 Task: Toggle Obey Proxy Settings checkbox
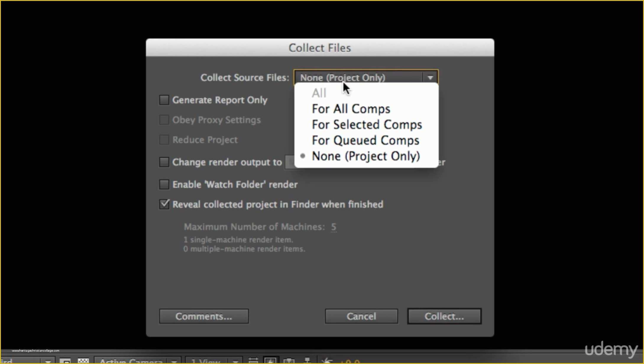pos(164,120)
